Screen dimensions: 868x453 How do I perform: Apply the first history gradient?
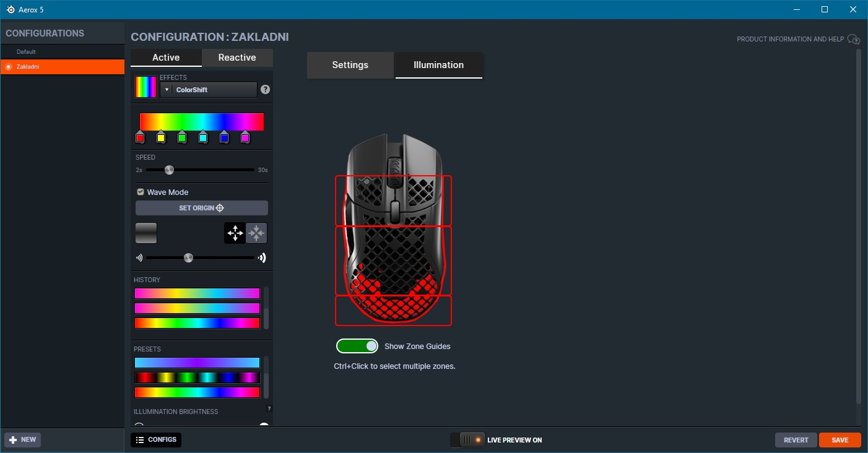197,293
